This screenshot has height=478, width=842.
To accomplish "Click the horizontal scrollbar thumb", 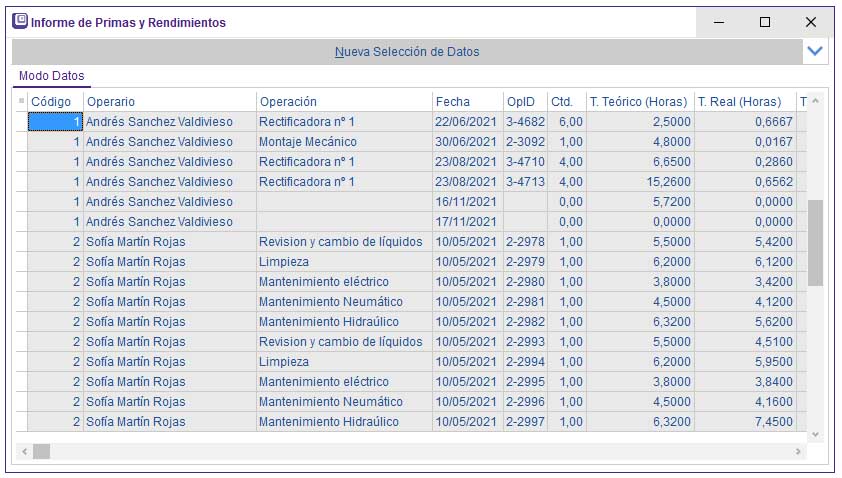I will (x=41, y=452).
